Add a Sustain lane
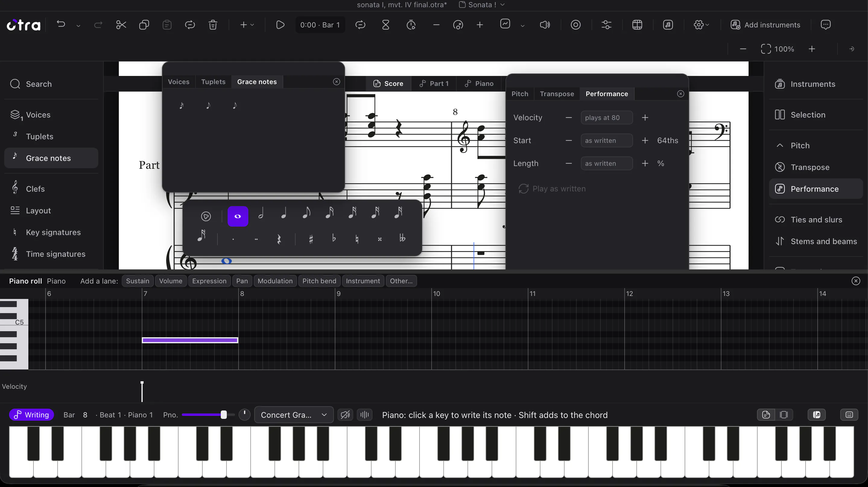Image resolution: width=868 pixels, height=487 pixels. tap(138, 281)
